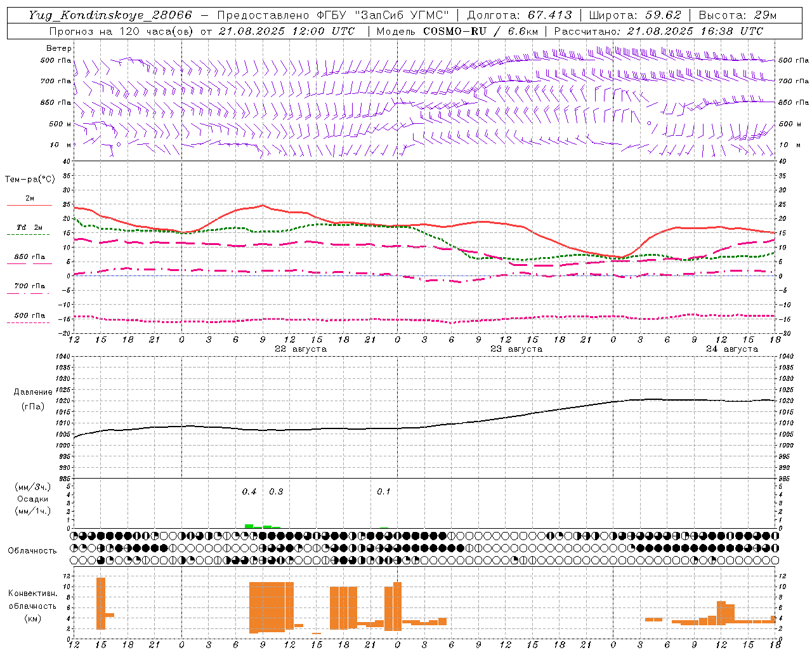Click the 0.3 precipitation amount value
Screen dimensions: 812x650
click(276, 491)
